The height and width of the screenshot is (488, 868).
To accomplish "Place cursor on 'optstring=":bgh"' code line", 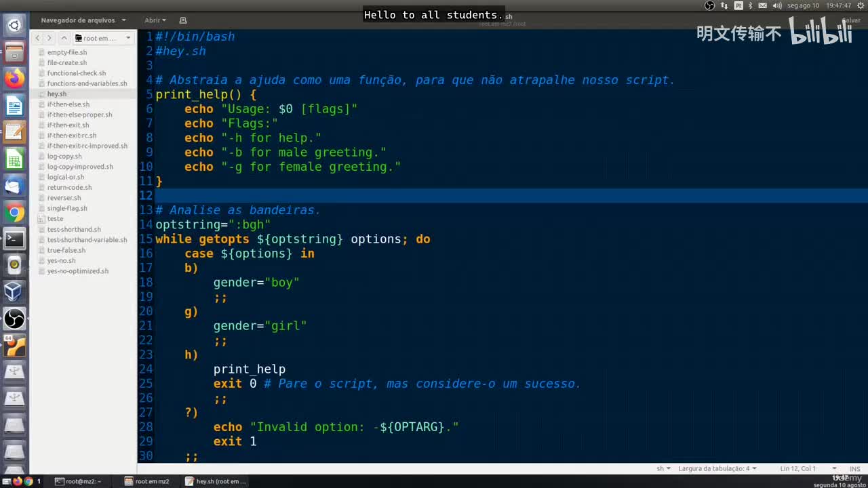I will pos(213,224).
